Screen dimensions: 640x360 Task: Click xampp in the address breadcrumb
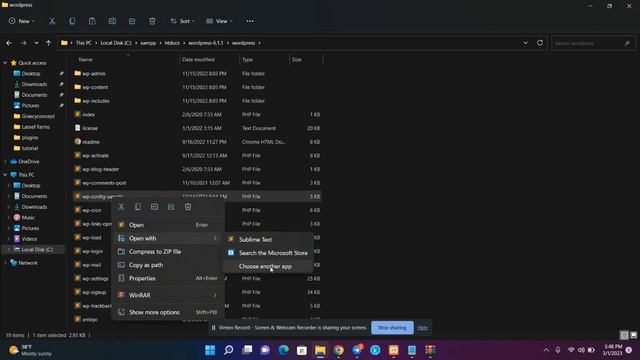(149, 43)
